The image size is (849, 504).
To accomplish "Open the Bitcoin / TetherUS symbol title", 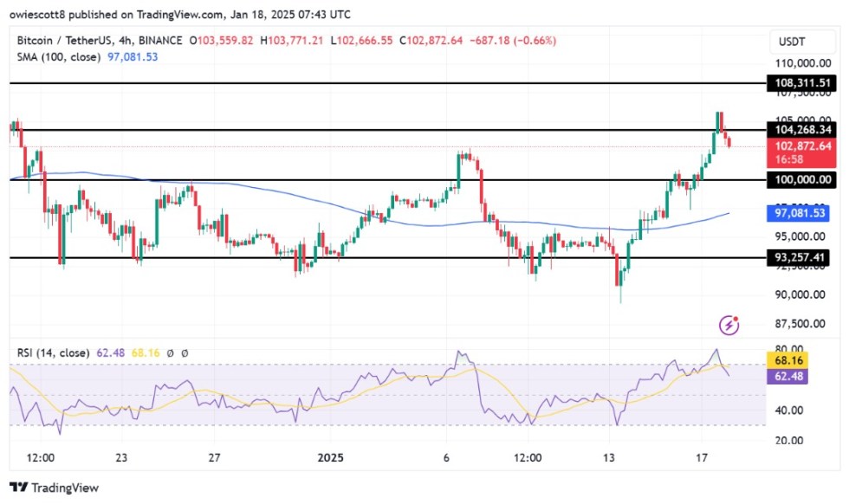I will pyautogui.click(x=68, y=41).
